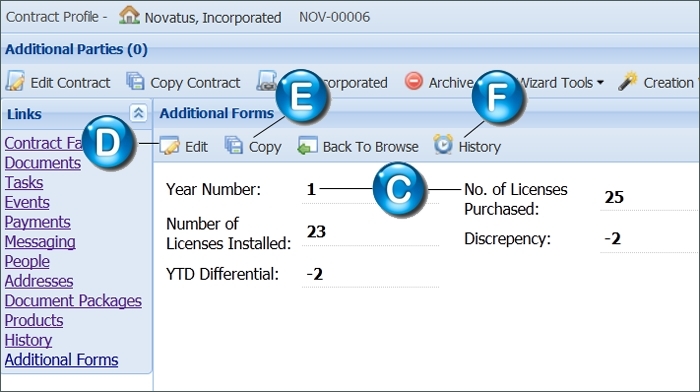Click the Copy Contract pages icon
Image resolution: width=700 pixels, height=392 pixels.
(135, 81)
